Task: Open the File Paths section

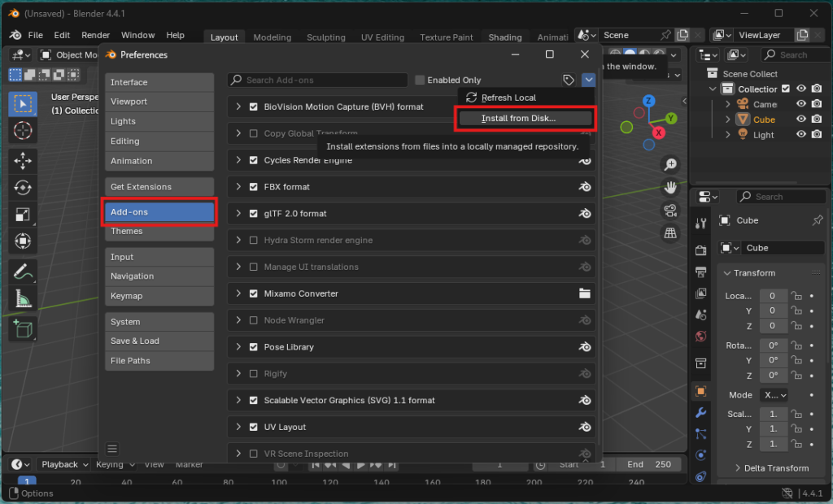Action: click(159, 361)
